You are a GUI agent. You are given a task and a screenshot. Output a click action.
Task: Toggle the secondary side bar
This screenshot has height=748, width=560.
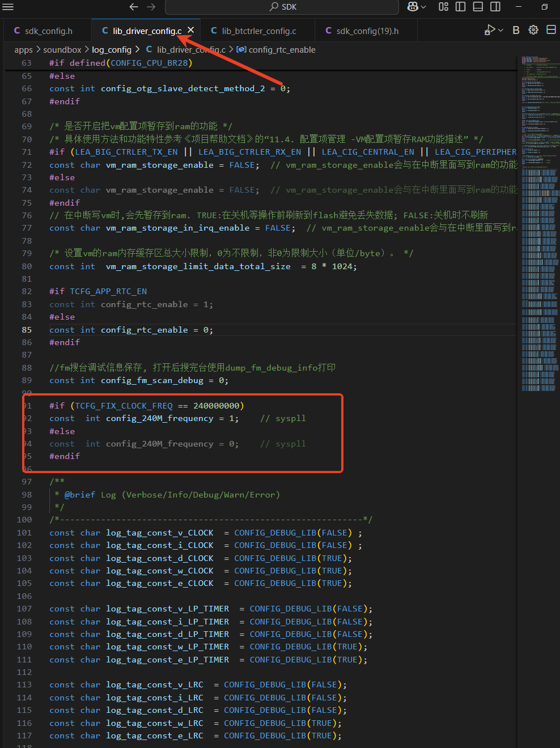495,7
